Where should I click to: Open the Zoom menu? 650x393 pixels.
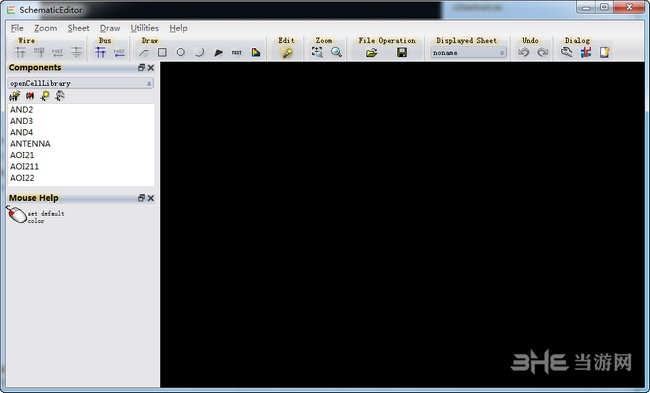pos(46,28)
